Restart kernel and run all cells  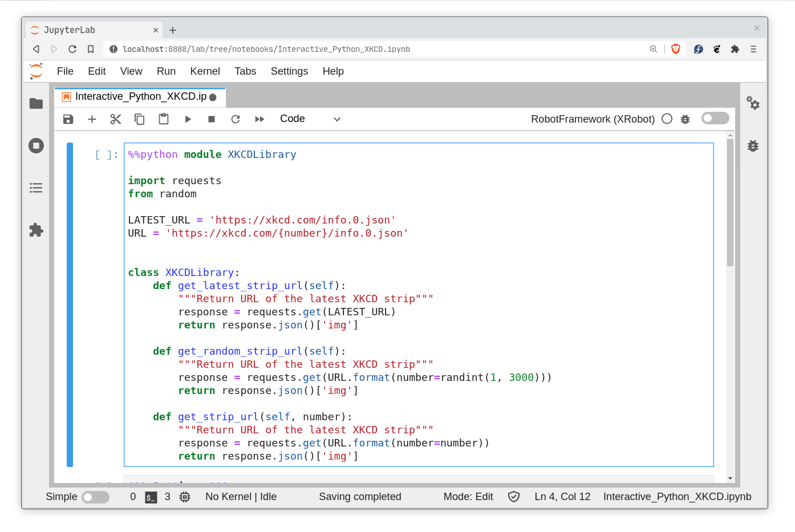(259, 119)
